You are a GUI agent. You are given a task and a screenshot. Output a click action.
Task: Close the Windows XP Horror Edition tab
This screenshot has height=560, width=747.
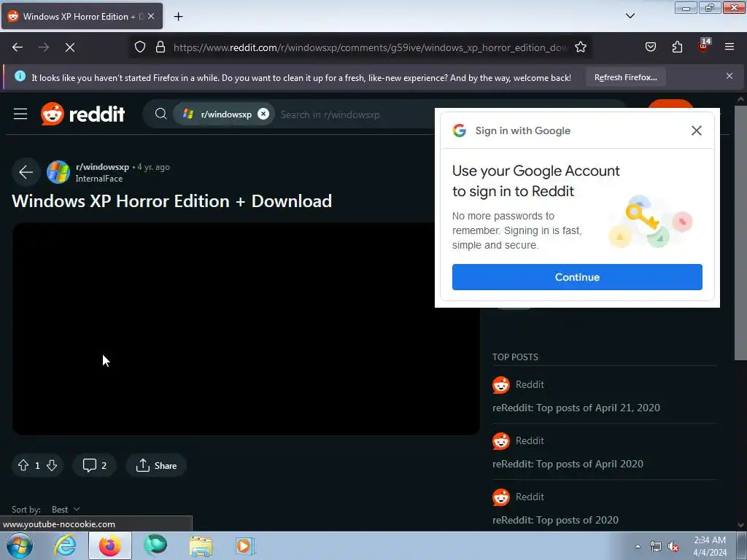(x=151, y=16)
